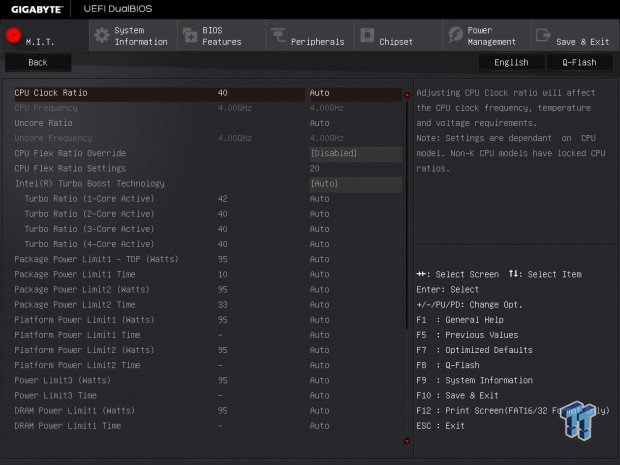This screenshot has width=620, height=465.
Task: Click Package Power Limit2 Time value 33
Action: (223, 305)
